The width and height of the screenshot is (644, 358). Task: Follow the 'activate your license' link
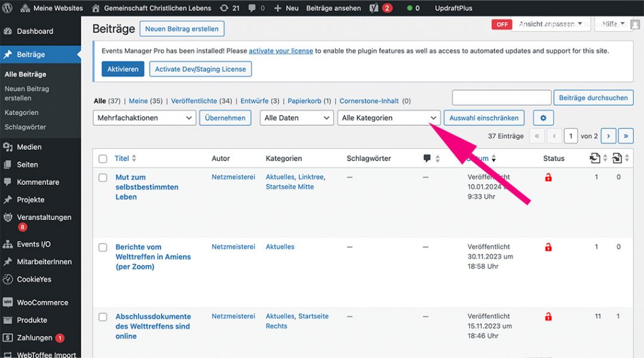pos(280,51)
